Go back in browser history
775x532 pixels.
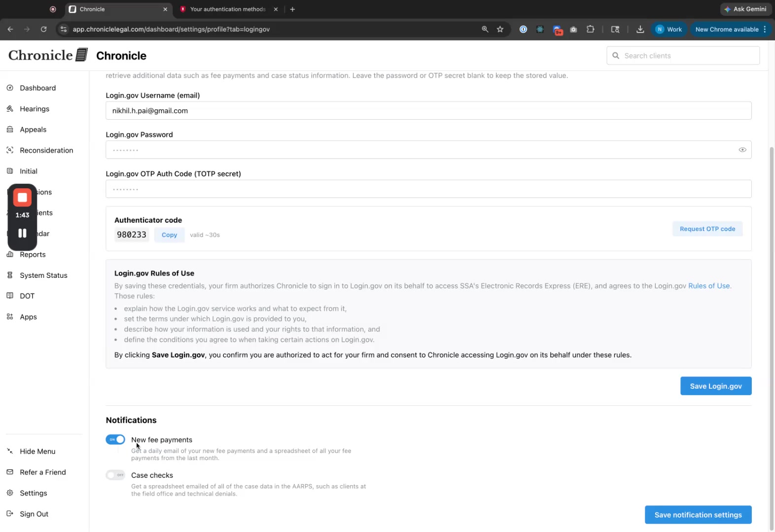coord(10,29)
